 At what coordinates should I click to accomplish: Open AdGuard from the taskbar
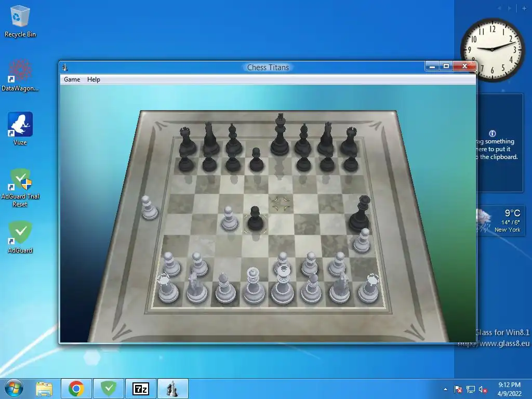[x=109, y=389]
